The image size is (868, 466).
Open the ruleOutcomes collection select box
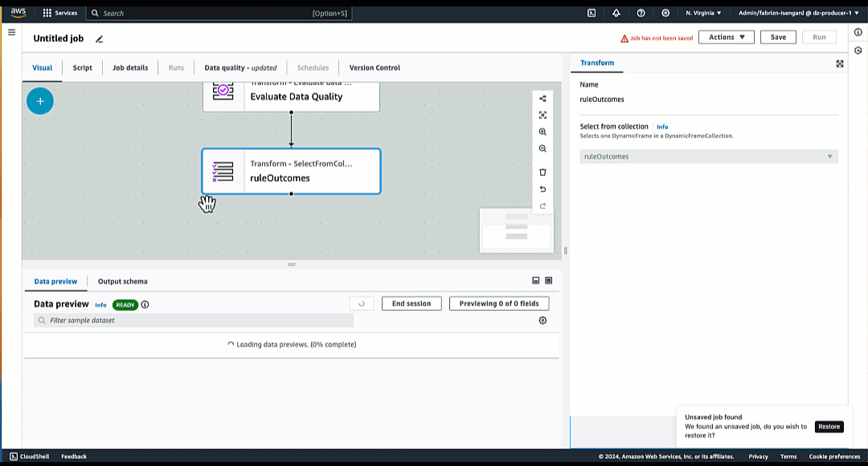[x=709, y=157]
